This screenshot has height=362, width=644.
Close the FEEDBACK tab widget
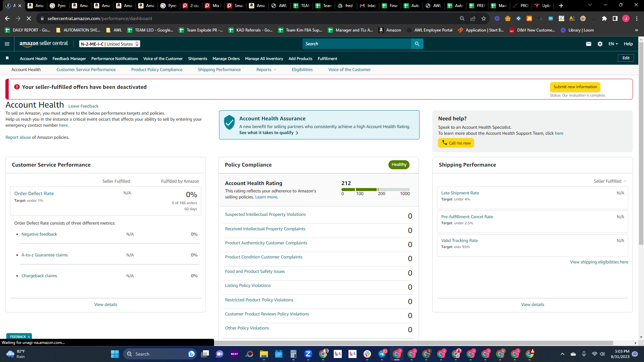29,337
